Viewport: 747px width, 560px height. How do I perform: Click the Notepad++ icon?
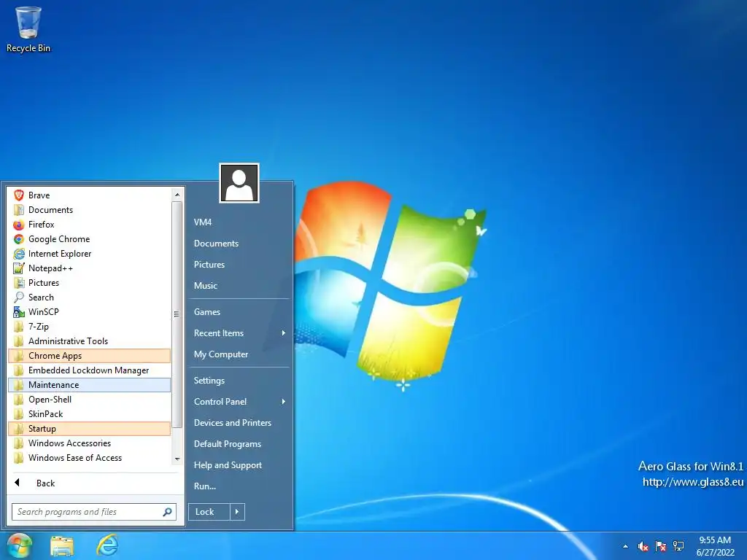18,268
